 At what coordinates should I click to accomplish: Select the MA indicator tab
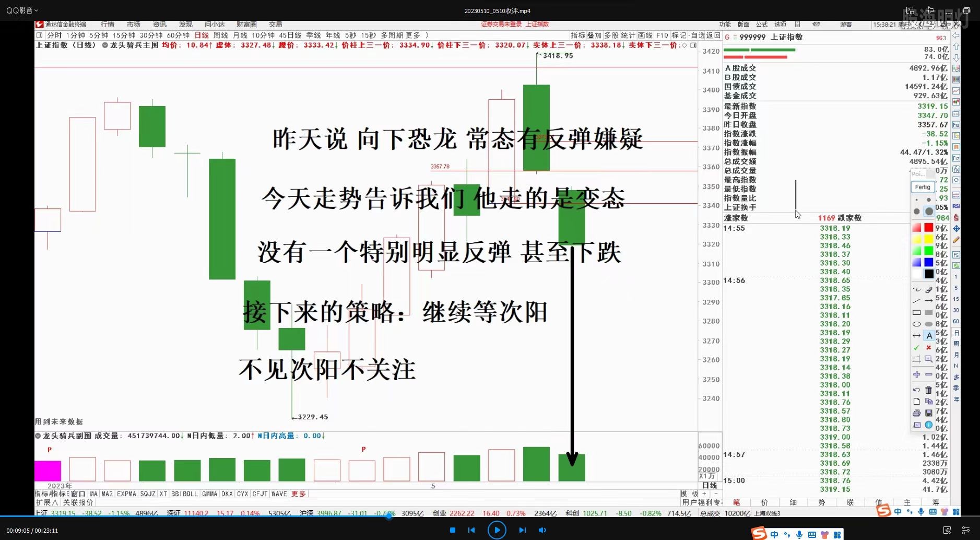click(x=93, y=494)
